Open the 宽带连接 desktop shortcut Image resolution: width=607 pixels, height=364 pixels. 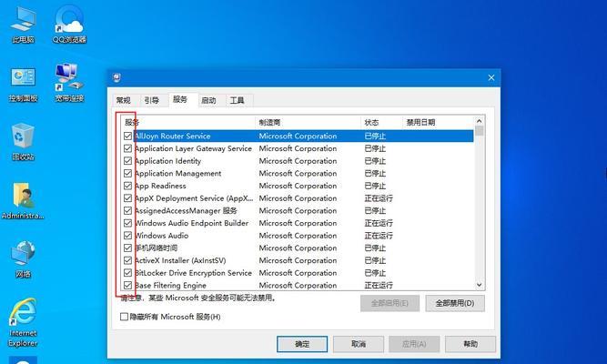pos(69,83)
